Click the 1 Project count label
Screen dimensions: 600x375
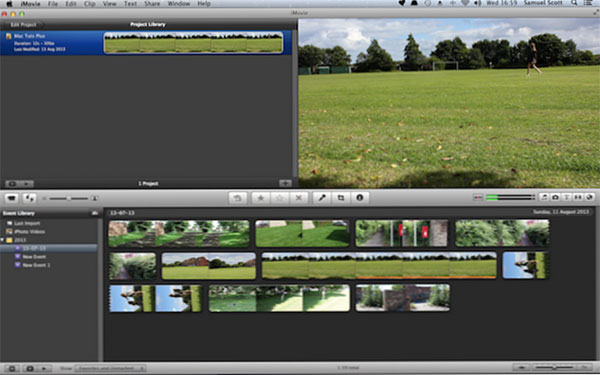click(148, 184)
